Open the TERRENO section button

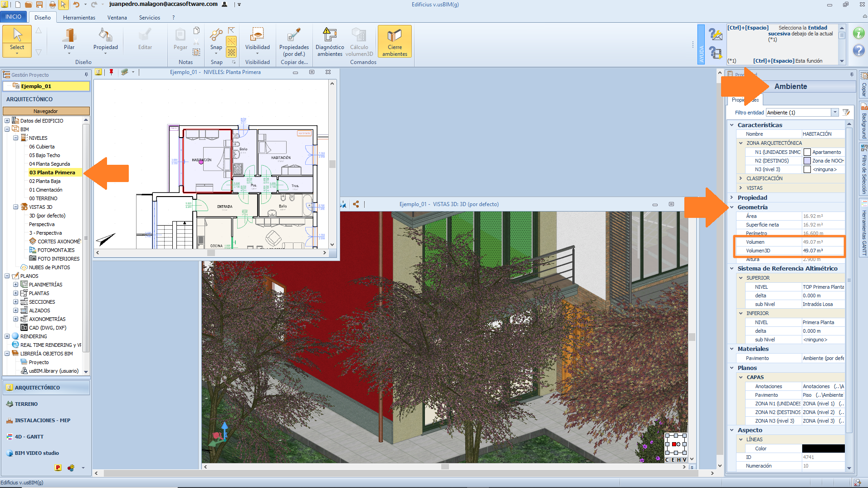coord(26,404)
